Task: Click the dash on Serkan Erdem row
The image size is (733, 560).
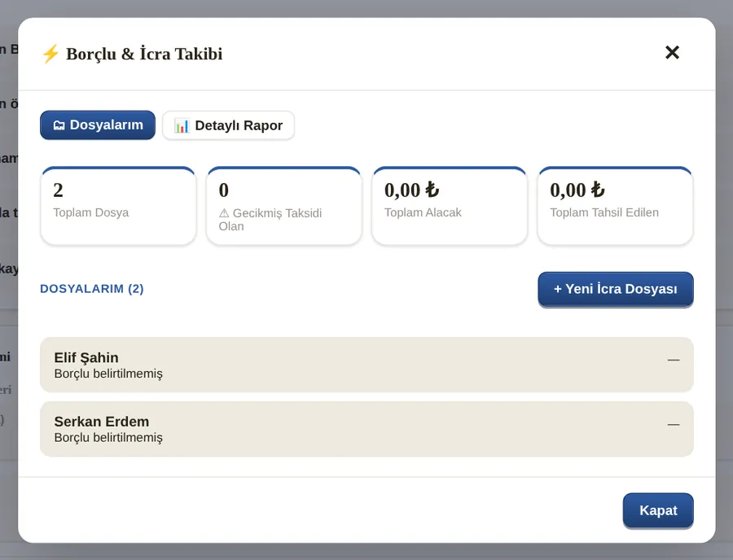Action: click(x=674, y=425)
